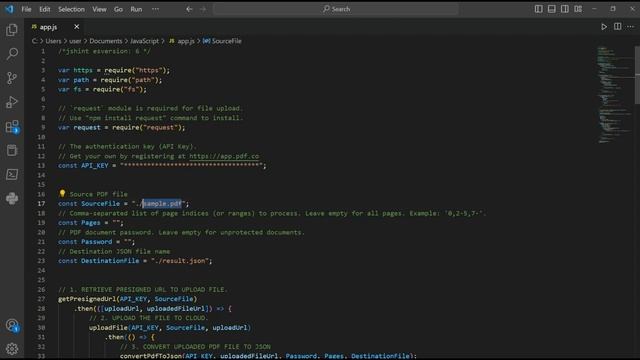640x360 pixels.
Task: Click line number 17 in the gutter
Action: pos(41,204)
